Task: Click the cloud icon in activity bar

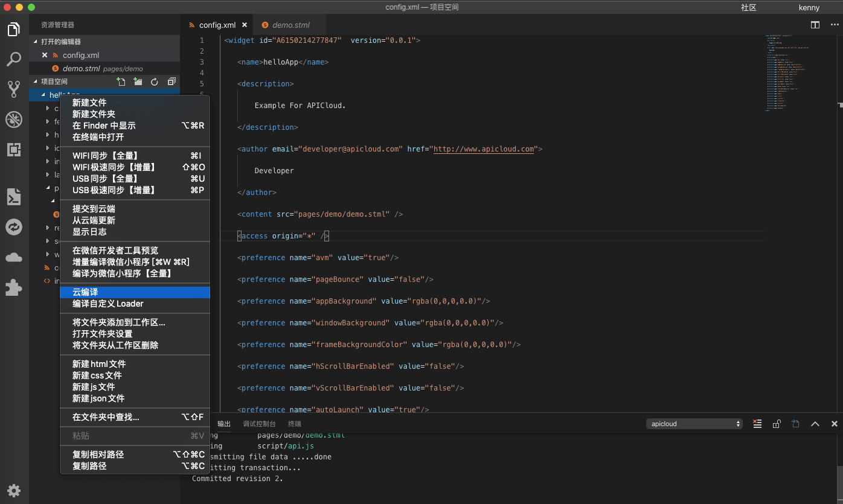Action: click(x=14, y=258)
